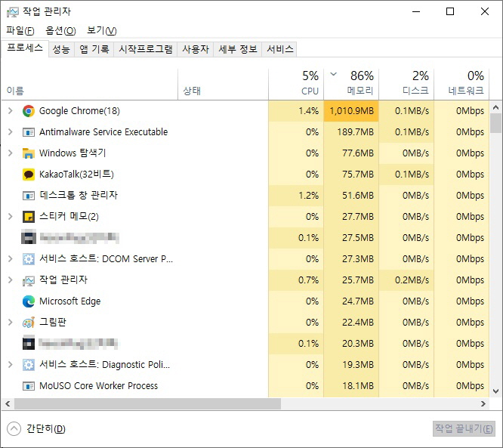Image resolution: width=503 pixels, height=448 pixels.
Task: Click the 작업 끝내기(E) button
Action: click(x=464, y=429)
